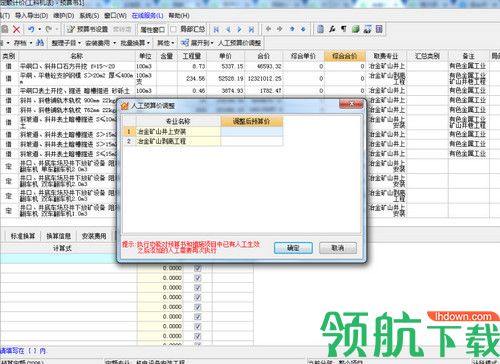The width and height of the screenshot is (500, 364).
Task: Click the 调整后预算价 column header
Action: tap(252, 121)
